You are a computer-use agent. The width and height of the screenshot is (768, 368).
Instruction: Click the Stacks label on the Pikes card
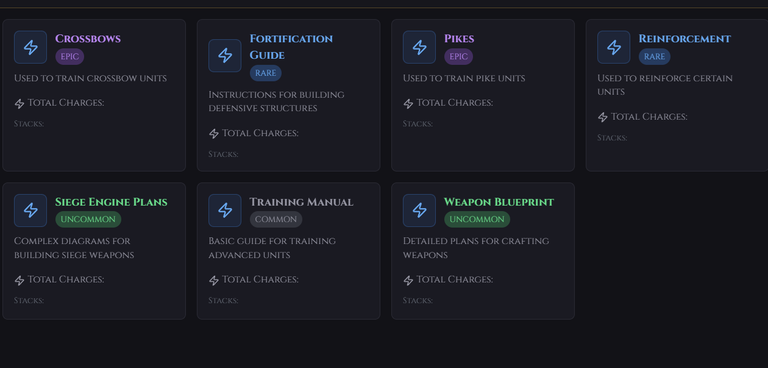[x=418, y=124]
